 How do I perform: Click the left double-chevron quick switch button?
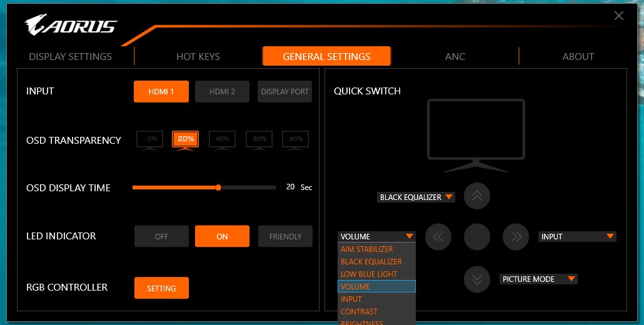(x=438, y=237)
